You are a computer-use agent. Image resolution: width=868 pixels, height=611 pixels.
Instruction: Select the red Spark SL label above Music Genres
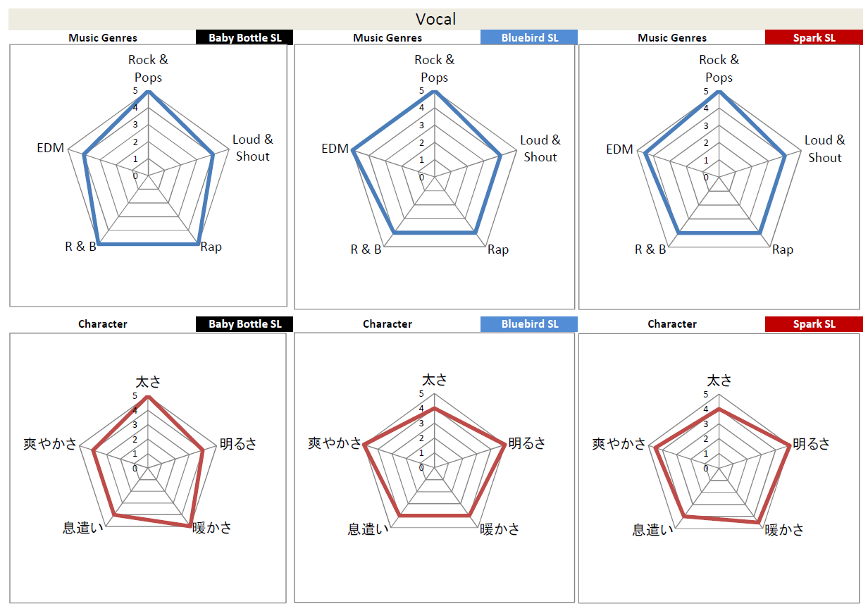tap(814, 37)
